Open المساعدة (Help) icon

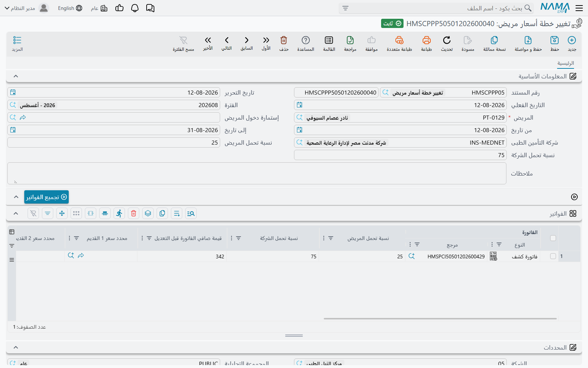[x=306, y=40]
